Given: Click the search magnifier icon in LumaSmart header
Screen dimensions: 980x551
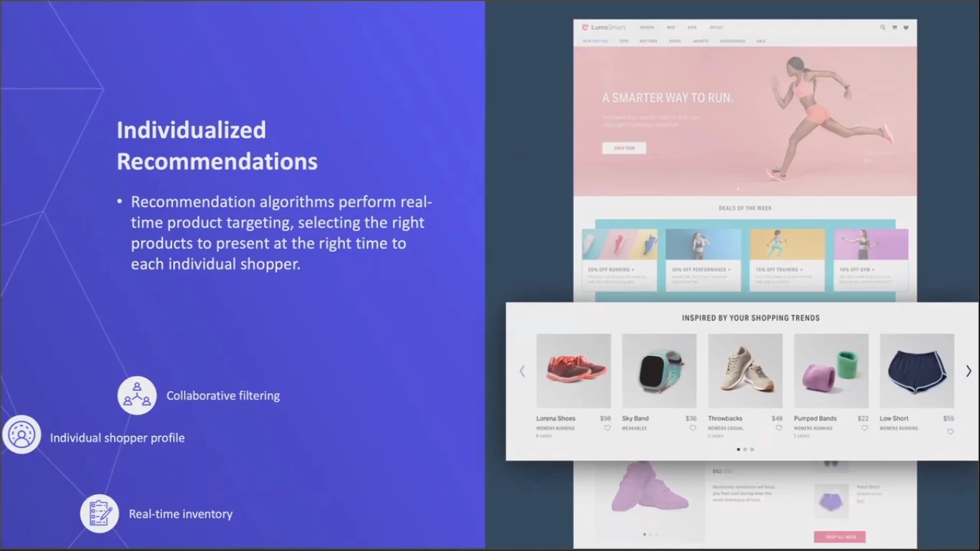Looking at the screenshot, I should (882, 27).
